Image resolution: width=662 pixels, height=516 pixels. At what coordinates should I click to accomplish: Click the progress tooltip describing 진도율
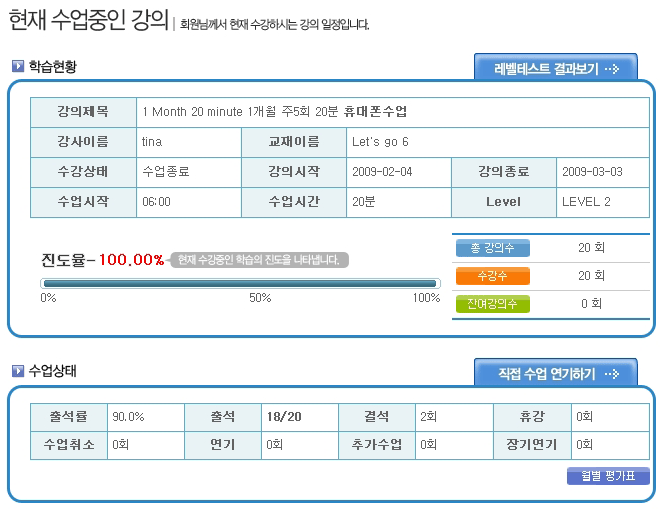(x=260, y=260)
